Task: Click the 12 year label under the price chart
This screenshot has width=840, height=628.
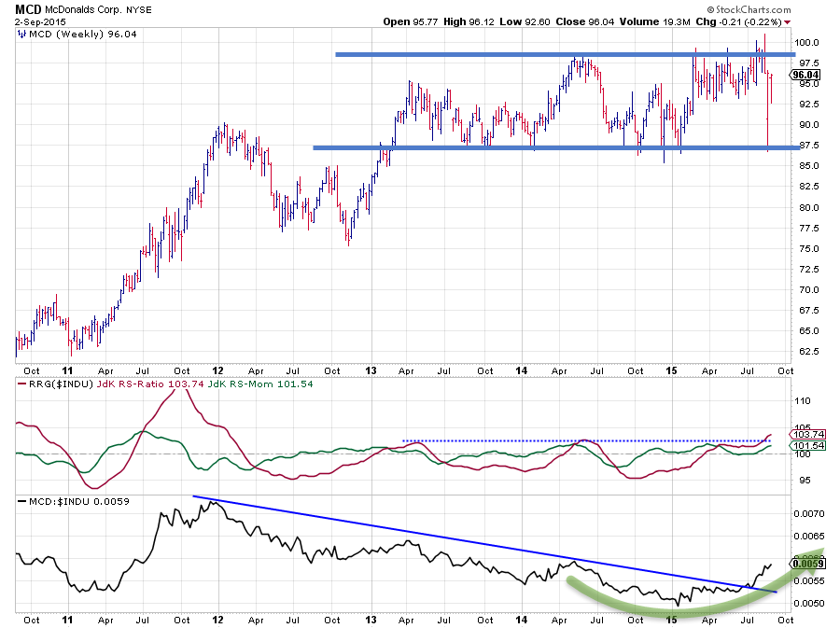Action: click(217, 370)
